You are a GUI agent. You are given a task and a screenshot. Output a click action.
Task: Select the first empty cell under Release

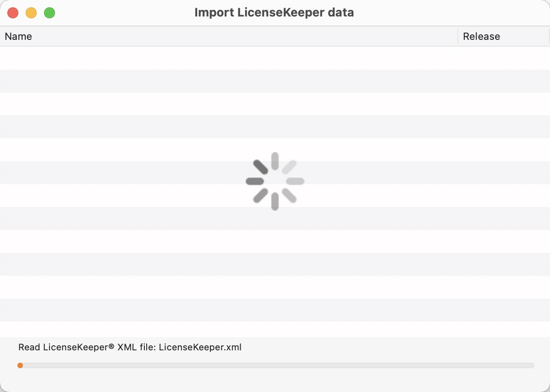[x=504, y=58]
